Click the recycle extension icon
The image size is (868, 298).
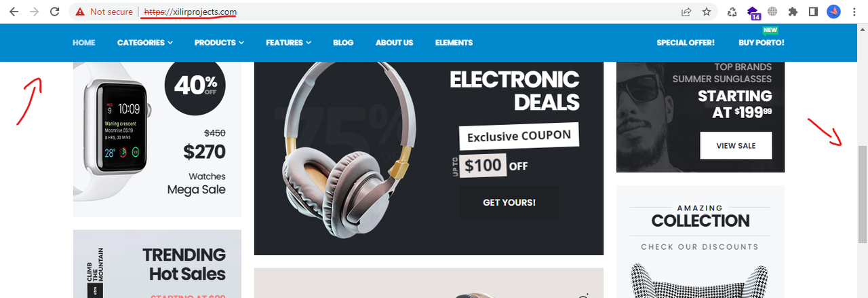[x=732, y=12]
